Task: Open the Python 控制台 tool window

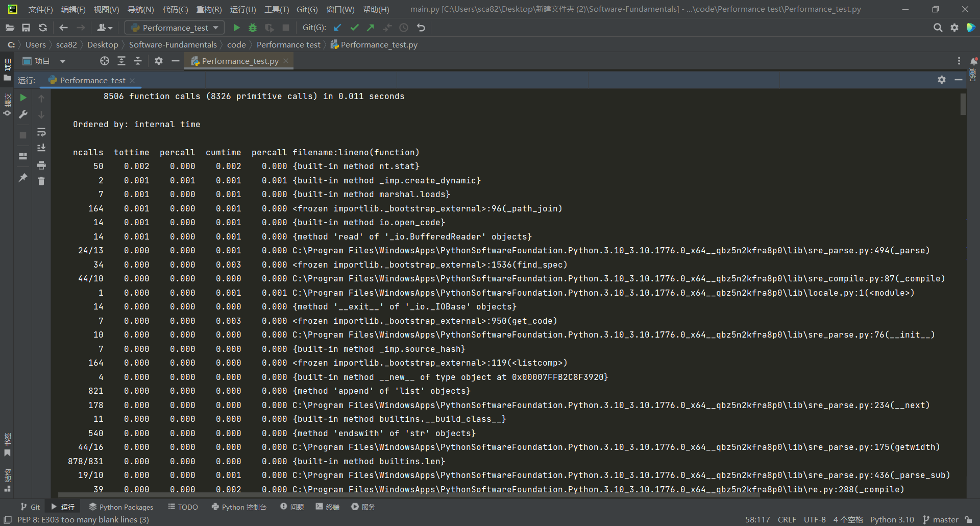Action: click(x=239, y=507)
